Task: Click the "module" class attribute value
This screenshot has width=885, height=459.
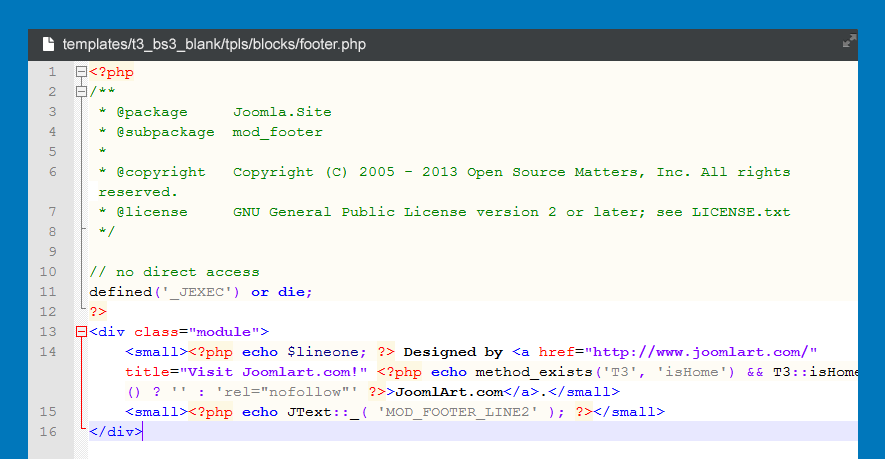Action: [x=225, y=332]
